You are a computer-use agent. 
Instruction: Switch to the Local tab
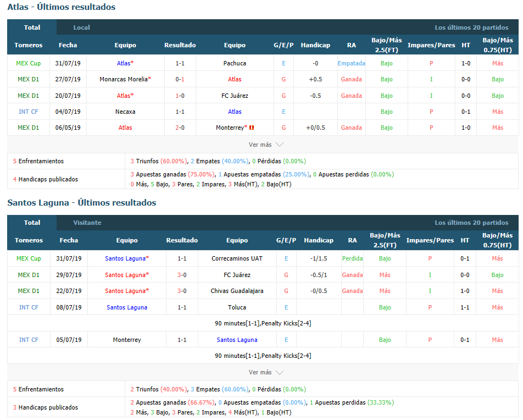81,27
